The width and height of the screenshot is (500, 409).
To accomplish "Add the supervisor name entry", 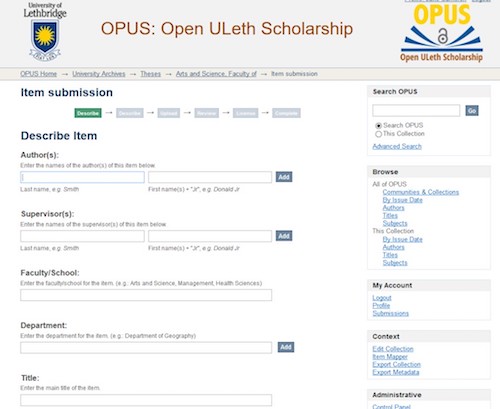I will click(284, 236).
